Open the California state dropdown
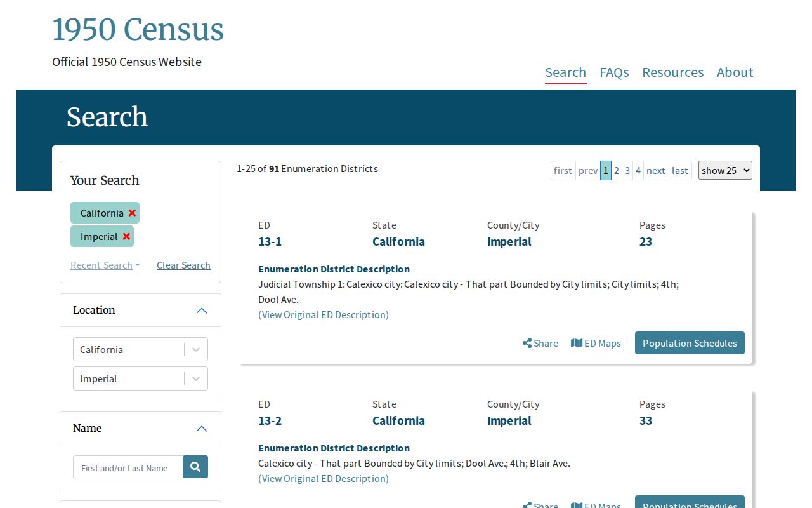The height and width of the screenshot is (508, 812). click(140, 349)
